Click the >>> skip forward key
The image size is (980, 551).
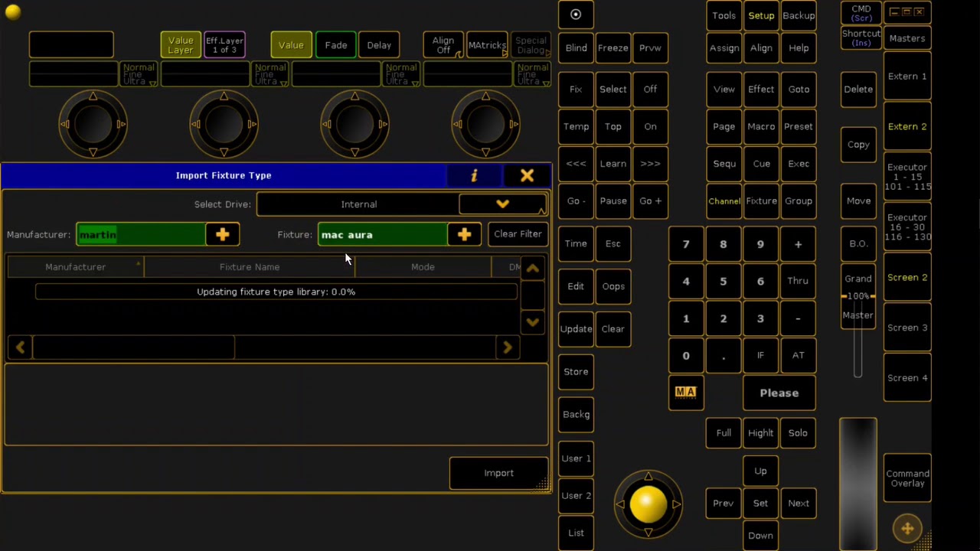pos(650,164)
